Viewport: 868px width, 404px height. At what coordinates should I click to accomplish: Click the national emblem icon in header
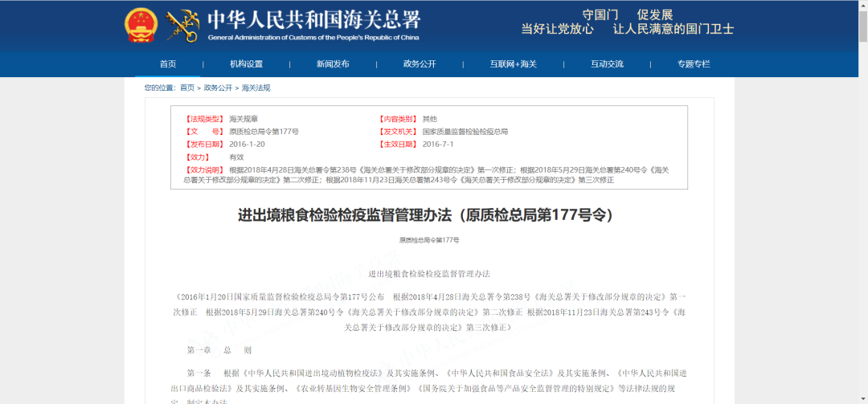tap(141, 25)
